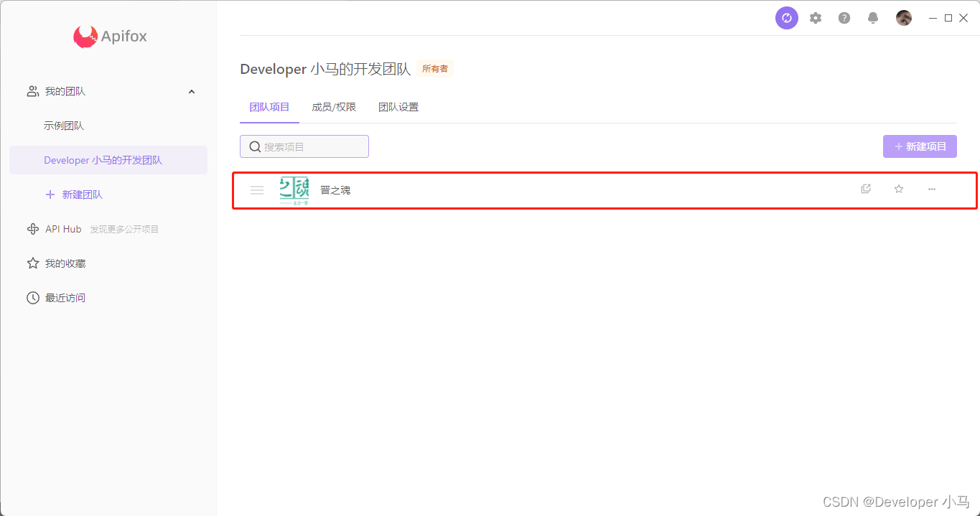Click the 搜索项目 search field
Viewport: 980px width, 516px height.
(304, 146)
